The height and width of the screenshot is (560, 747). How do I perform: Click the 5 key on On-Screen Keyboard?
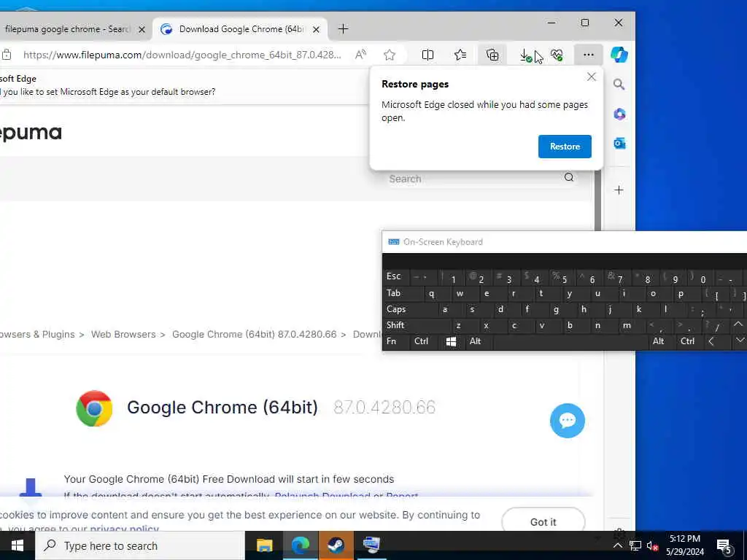561,276
